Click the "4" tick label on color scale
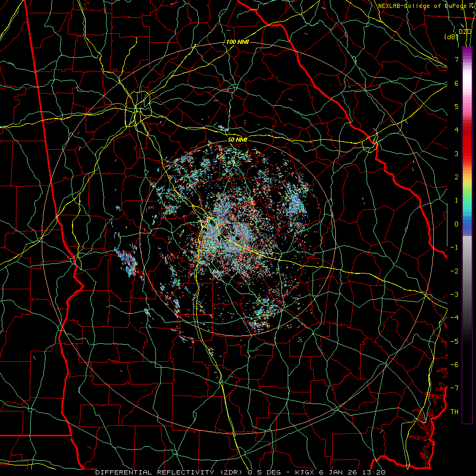 456,130
